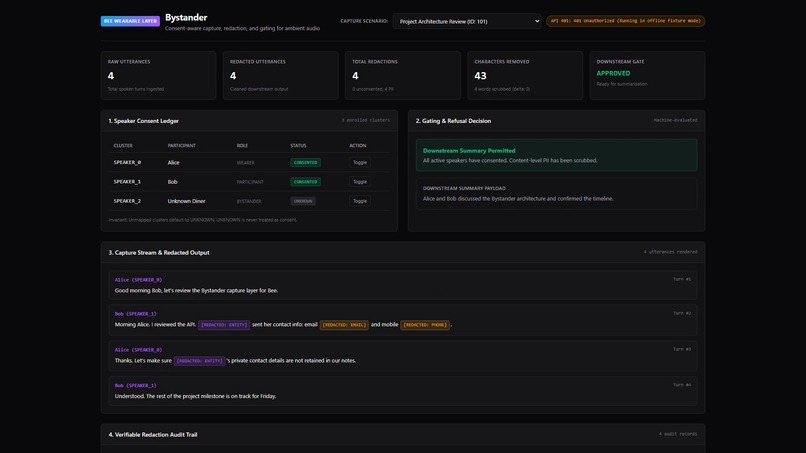The width and height of the screenshot is (806, 453).
Task: Click the Total Redactions stat card
Action: (403, 75)
